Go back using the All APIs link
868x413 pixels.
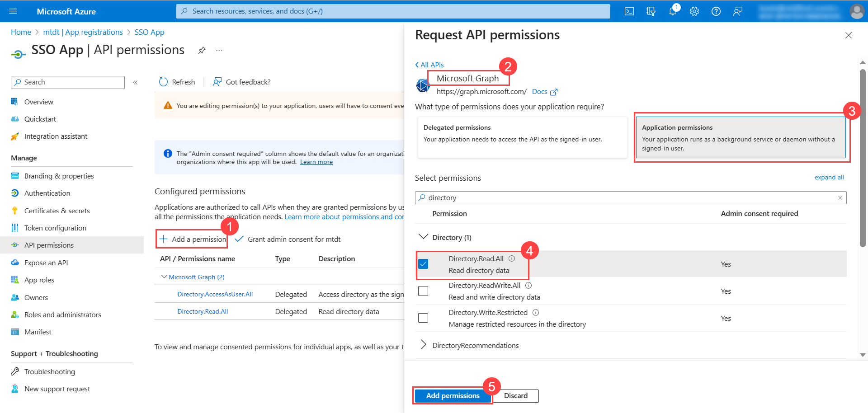pyautogui.click(x=429, y=65)
